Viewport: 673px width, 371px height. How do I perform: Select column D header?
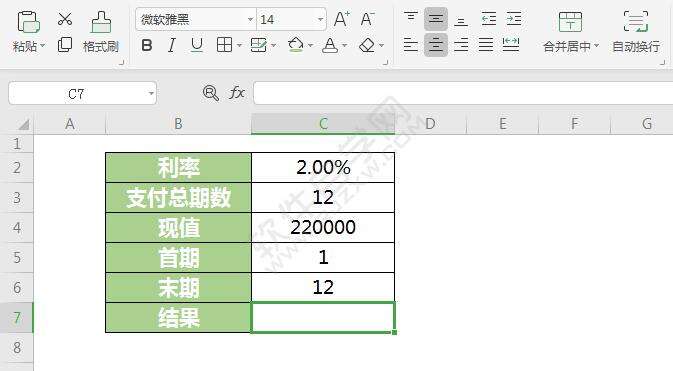pyautogui.click(x=430, y=124)
